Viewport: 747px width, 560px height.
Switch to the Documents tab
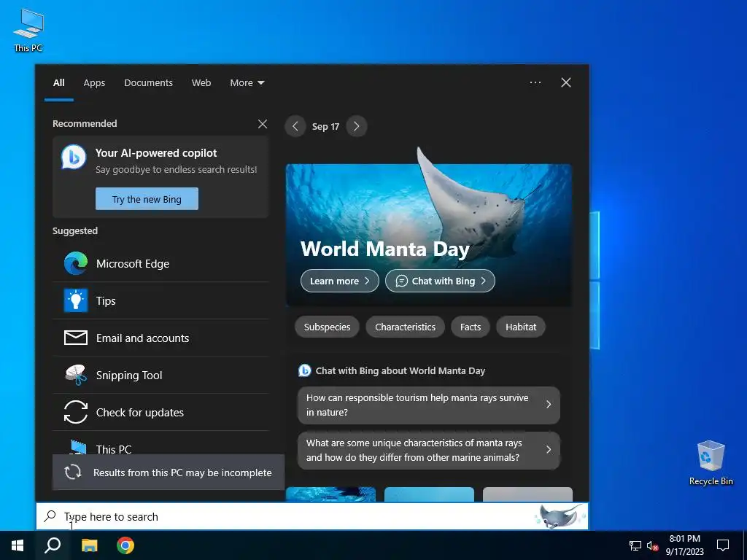[148, 82]
